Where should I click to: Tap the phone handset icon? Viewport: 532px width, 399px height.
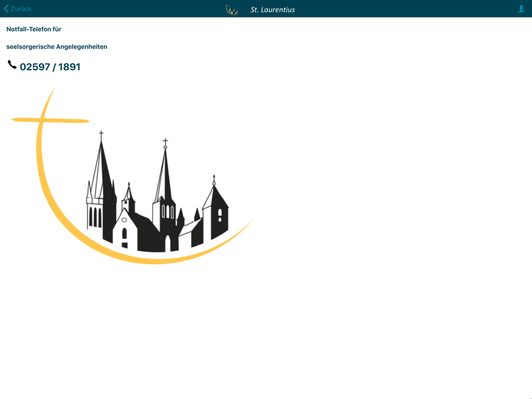pos(12,64)
